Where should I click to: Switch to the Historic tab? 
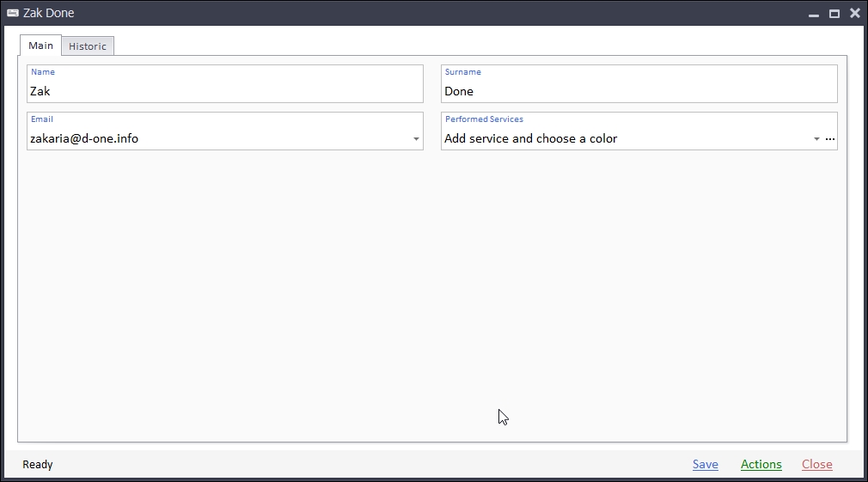pyautogui.click(x=88, y=46)
